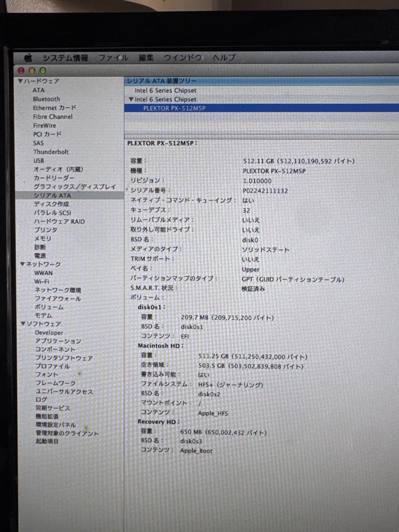Select グラフィックス/ディスプレイ in the sidebar
The height and width of the screenshot is (532, 399).
pyautogui.click(x=75, y=187)
